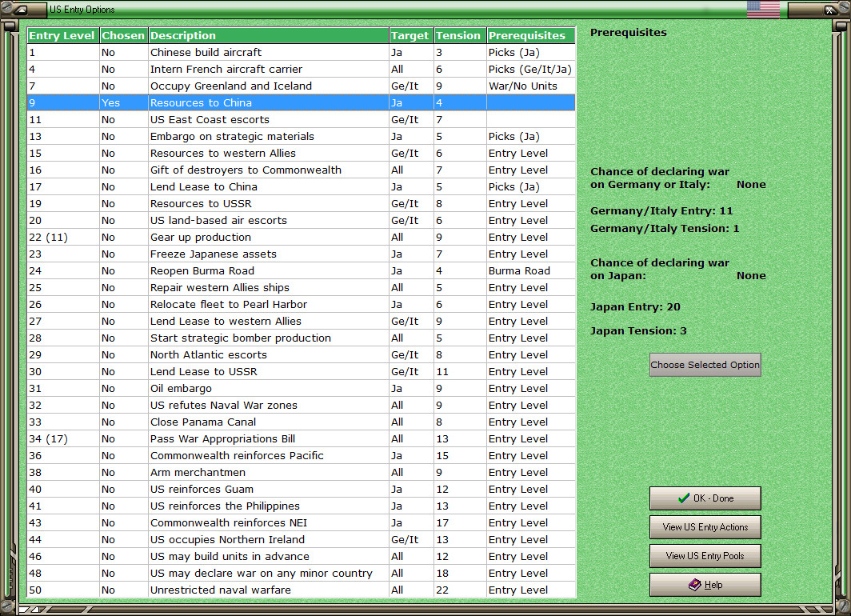
Task: Click the Prerequisites column header
Action: pos(531,35)
